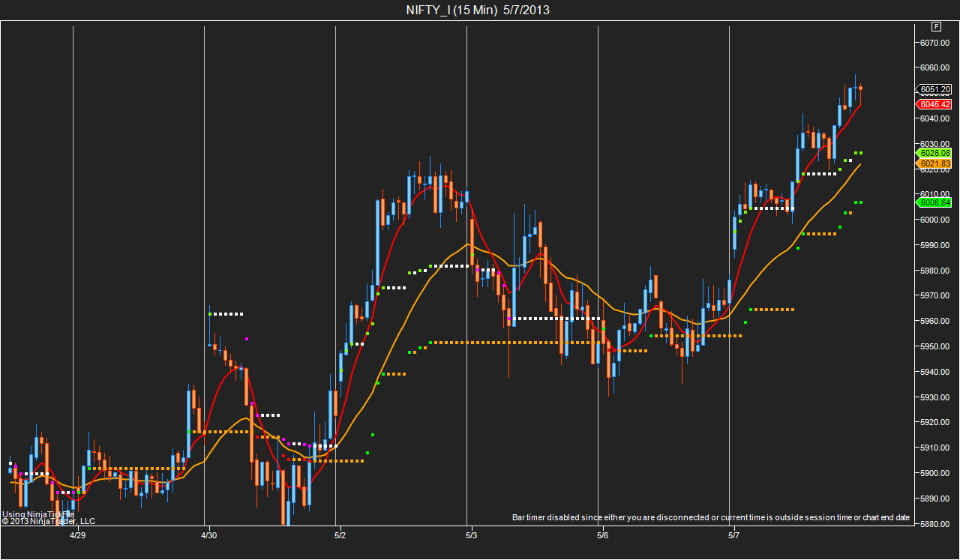Click the red price marker 6045.42
Image resolution: width=960 pixels, height=560 pixels.
(x=935, y=104)
